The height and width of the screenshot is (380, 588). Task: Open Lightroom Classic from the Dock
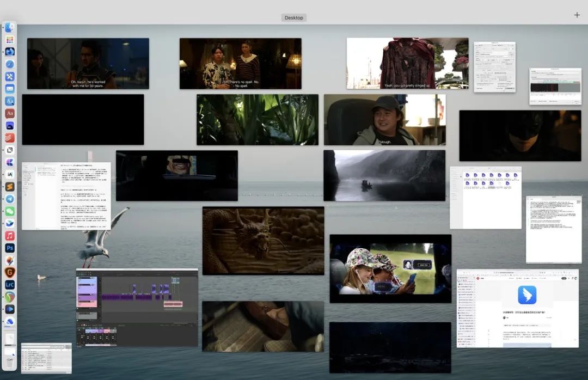click(x=10, y=285)
